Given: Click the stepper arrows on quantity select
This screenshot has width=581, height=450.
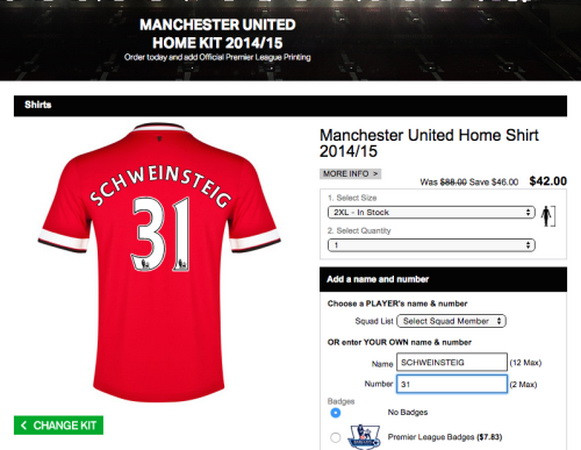Looking at the screenshot, I should 528,245.
